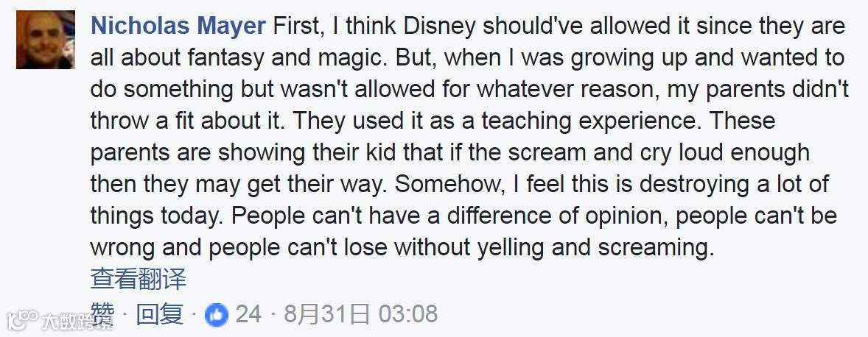The width and height of the screenshot is (868, 337).
Task: Click the phrase 'difference of opinion'
Action: [554, 216]
